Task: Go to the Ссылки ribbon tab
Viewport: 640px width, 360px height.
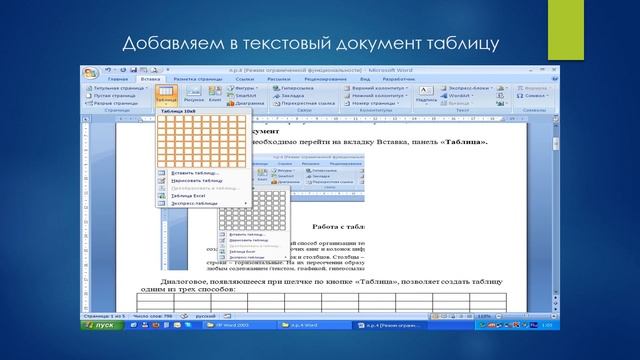Action: (244, 79)
